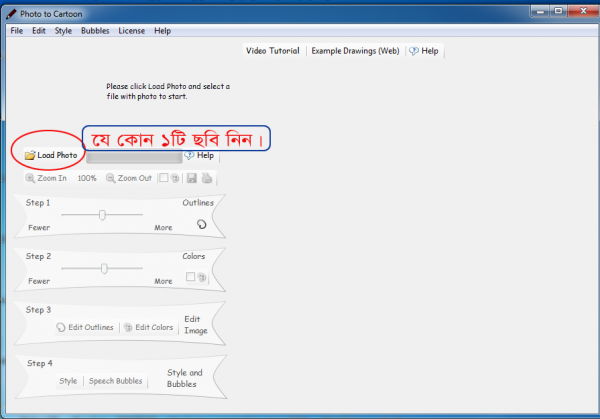The height and width of the screenshot is (419, 600).
Task: Open the Edit menu
Action: pyautogui.click(x=39, y=31)
